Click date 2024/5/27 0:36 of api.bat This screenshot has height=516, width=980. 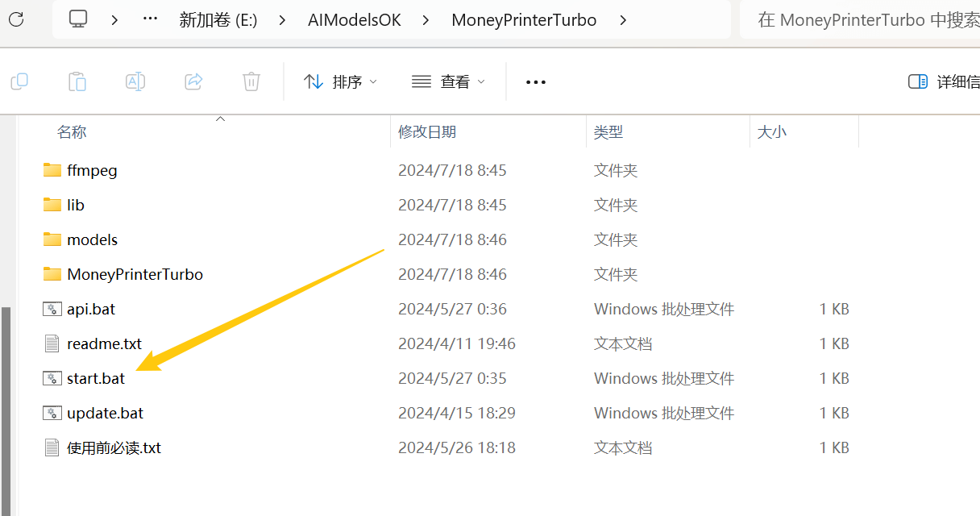coord(452,310)
